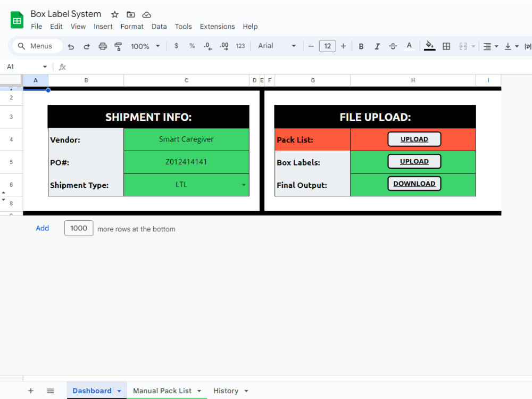Click the Undo icon
532x399 pixels.
pos(71,46)
